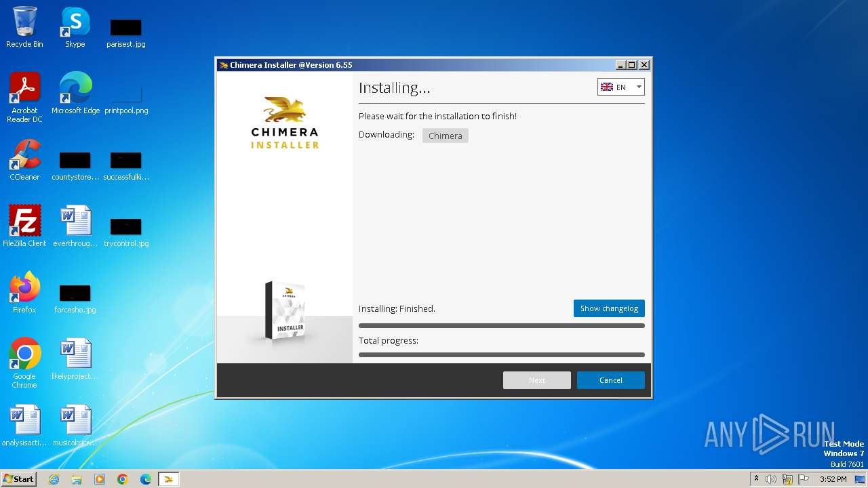The height and width of the screenshot is (488, 868).
Task: Open File Explorer from the taskbar
Action: pos(77,479)
